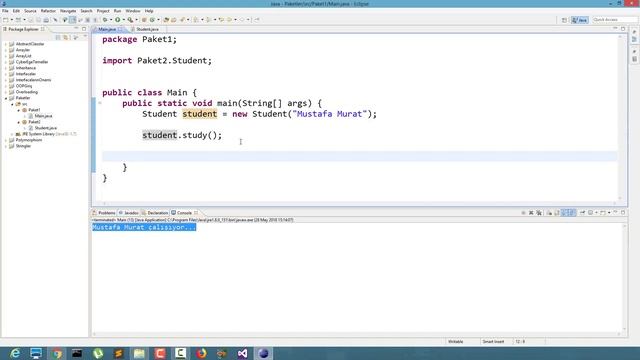Click the Quick Access search field
This screenshot has height=360, width=640.
[x=614, y=20]
